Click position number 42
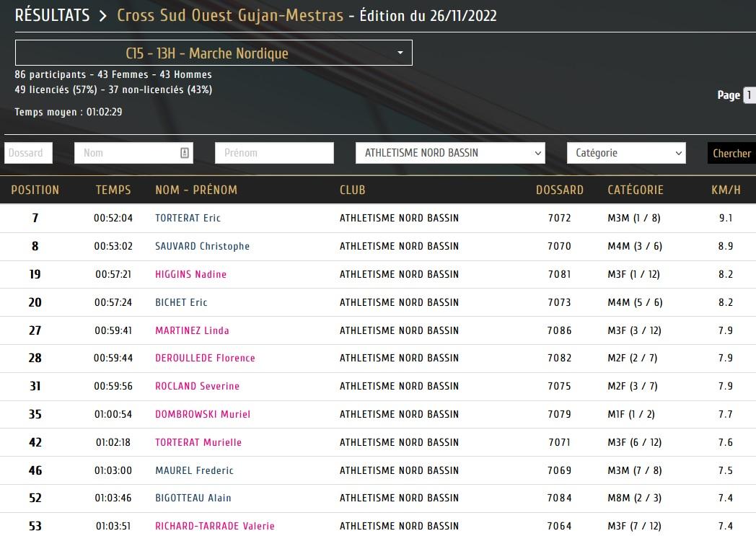756x536 pixels. click(35, 442)
